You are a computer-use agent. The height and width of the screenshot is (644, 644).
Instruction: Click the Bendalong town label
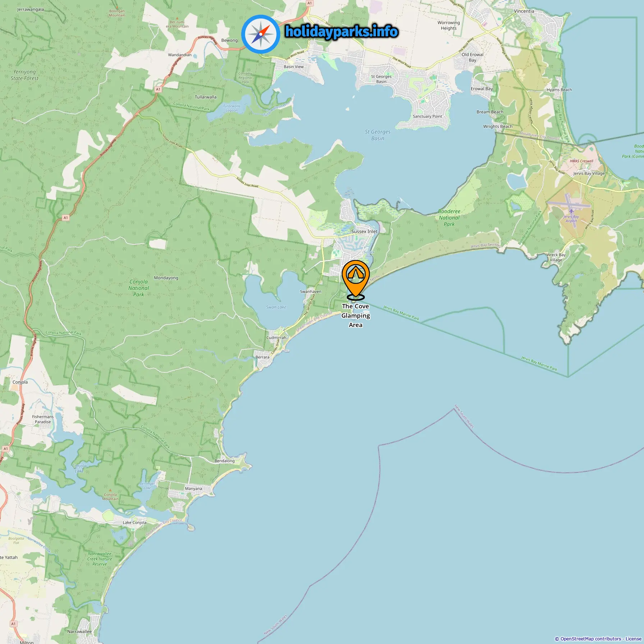[225, 461]
